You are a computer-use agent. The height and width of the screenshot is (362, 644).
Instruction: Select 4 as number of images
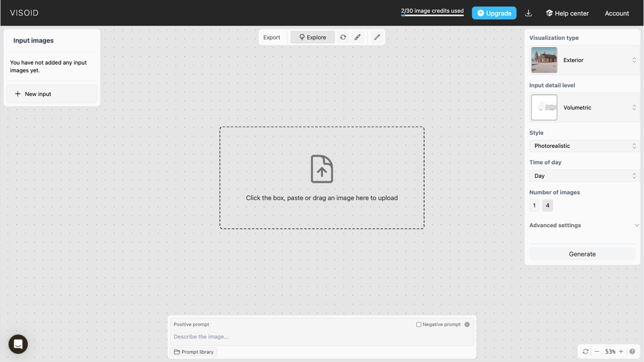[547, 205]
